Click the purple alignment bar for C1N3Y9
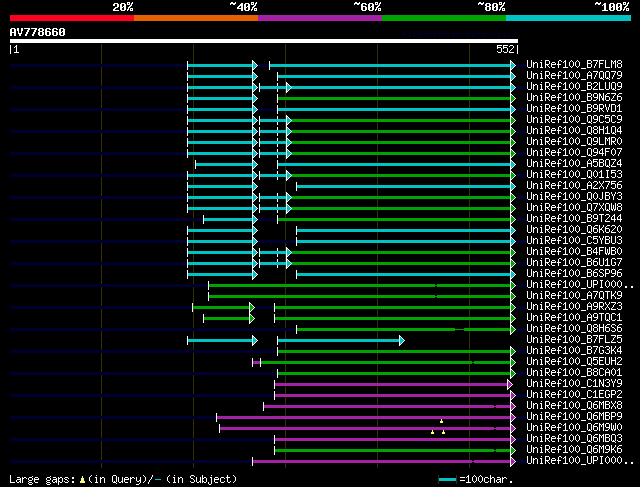 (x=393, y=385)
